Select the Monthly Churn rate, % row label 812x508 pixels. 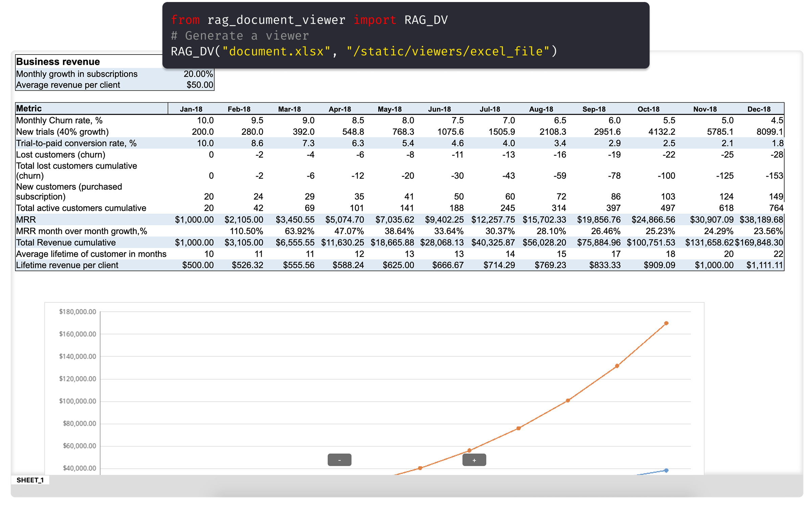[x=59, y=121]
